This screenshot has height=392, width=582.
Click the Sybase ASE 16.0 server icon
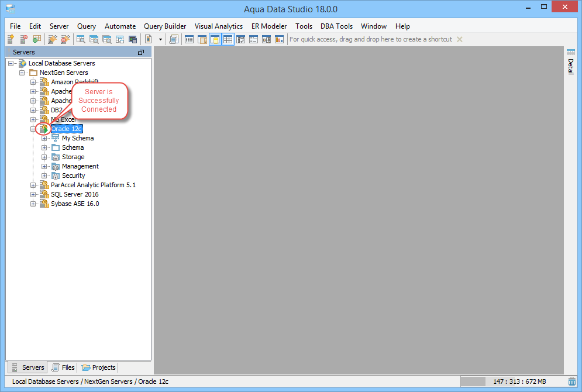(44, 204)
